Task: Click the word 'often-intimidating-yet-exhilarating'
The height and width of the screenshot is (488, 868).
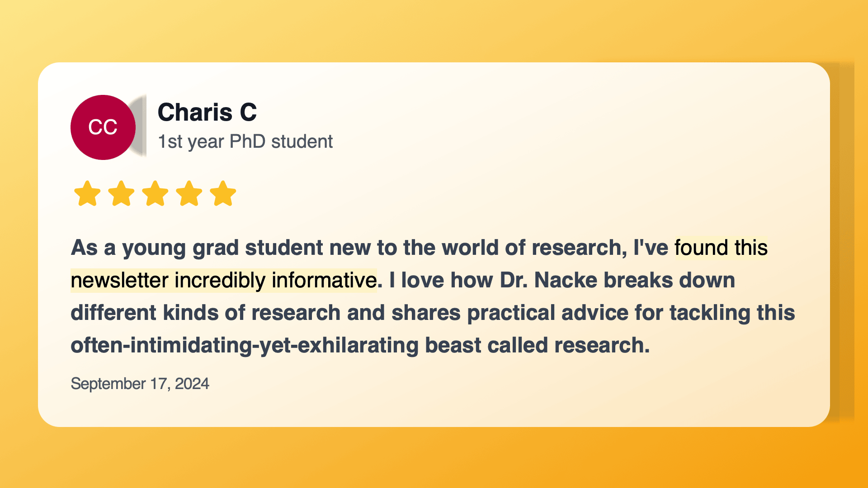Action: pos(245,345)
